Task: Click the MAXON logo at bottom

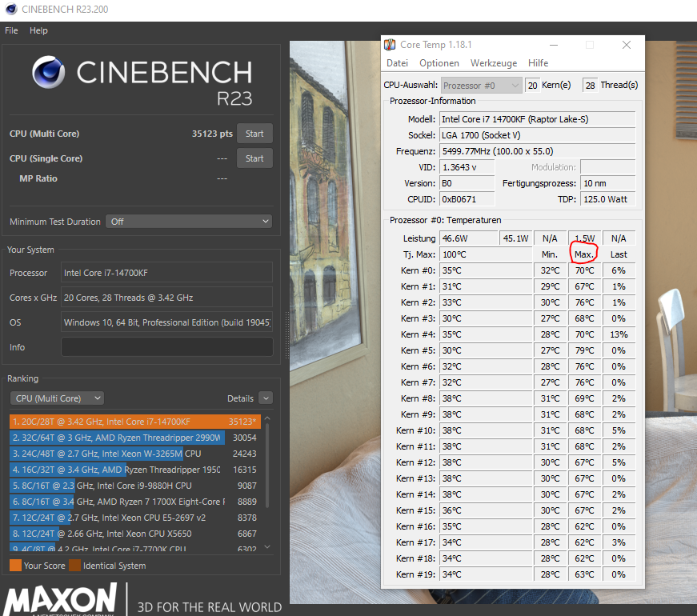Action: tap(61, 599)
